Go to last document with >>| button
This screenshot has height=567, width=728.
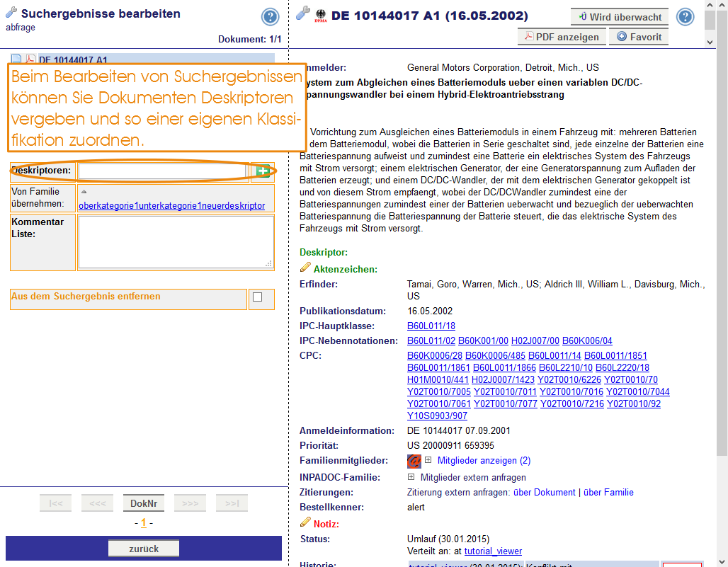(232, 503)
